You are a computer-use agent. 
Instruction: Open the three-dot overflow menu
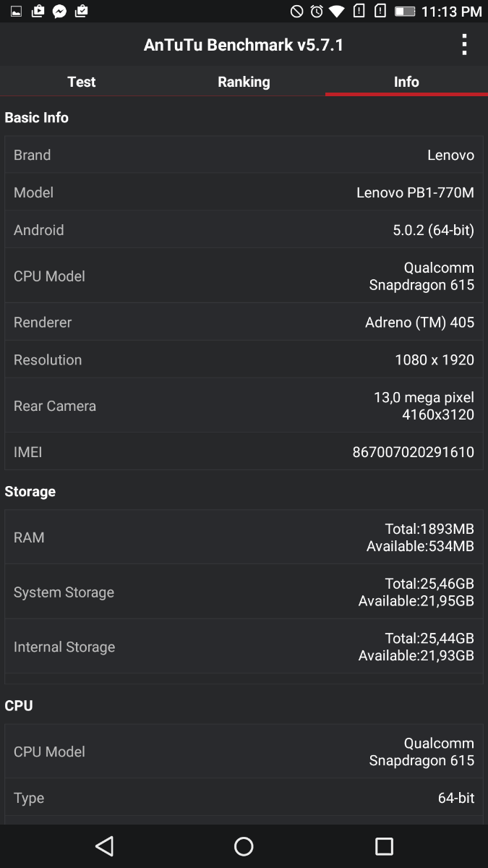click(464, 45)
